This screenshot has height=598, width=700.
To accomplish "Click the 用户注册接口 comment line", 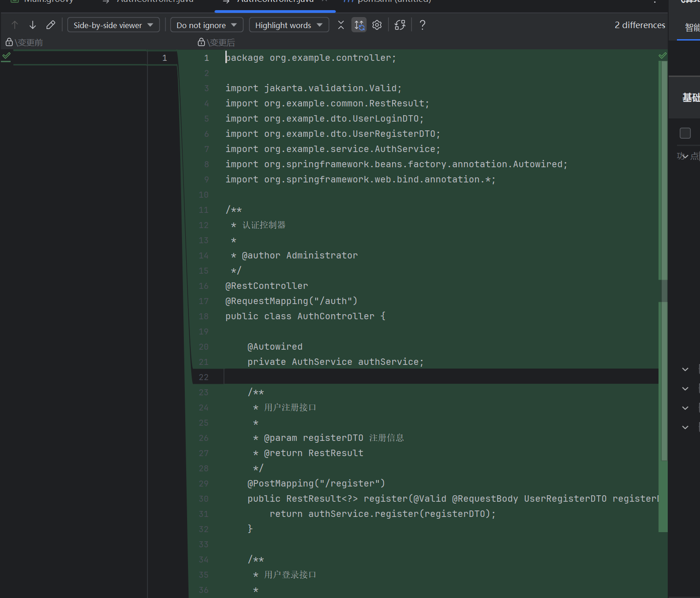I will tap(284, 407).
